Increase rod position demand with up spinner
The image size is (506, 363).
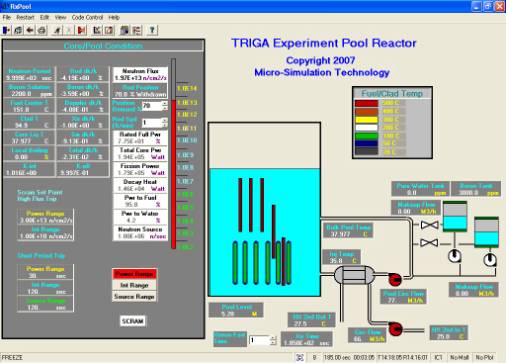[165, 103]
